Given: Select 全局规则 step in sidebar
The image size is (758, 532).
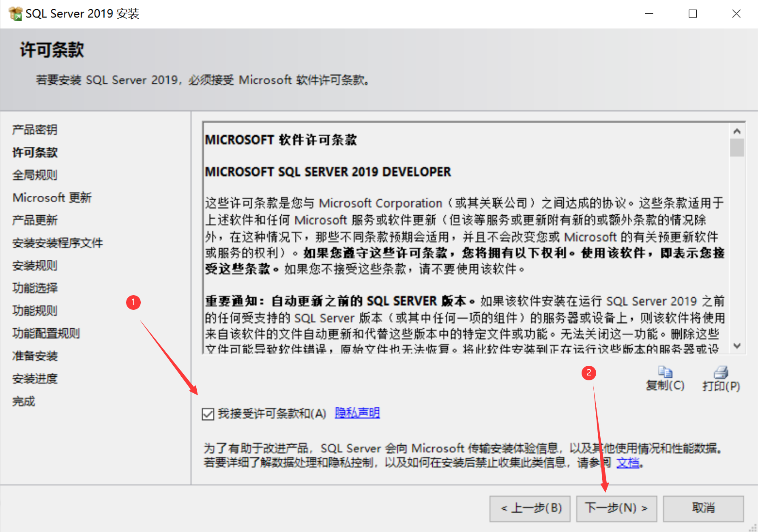Looking at the screenshot, I should [x=35, y=175].
